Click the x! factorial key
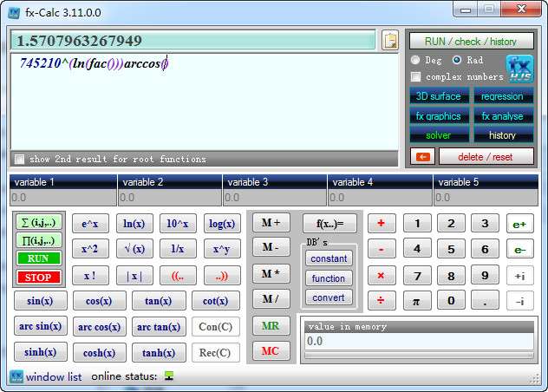The height and width of the screenshot is (392, 548). click(90, 276)
